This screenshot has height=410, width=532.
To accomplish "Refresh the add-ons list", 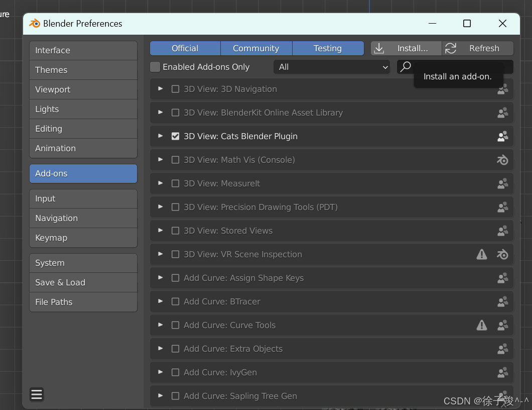I will pyautogui.click(x=478, y=48).
